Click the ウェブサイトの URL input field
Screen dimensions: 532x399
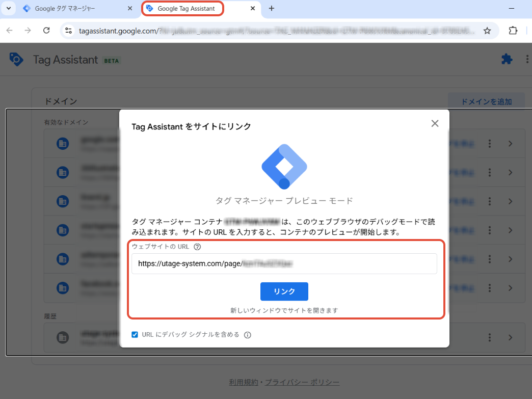point(284,264)
